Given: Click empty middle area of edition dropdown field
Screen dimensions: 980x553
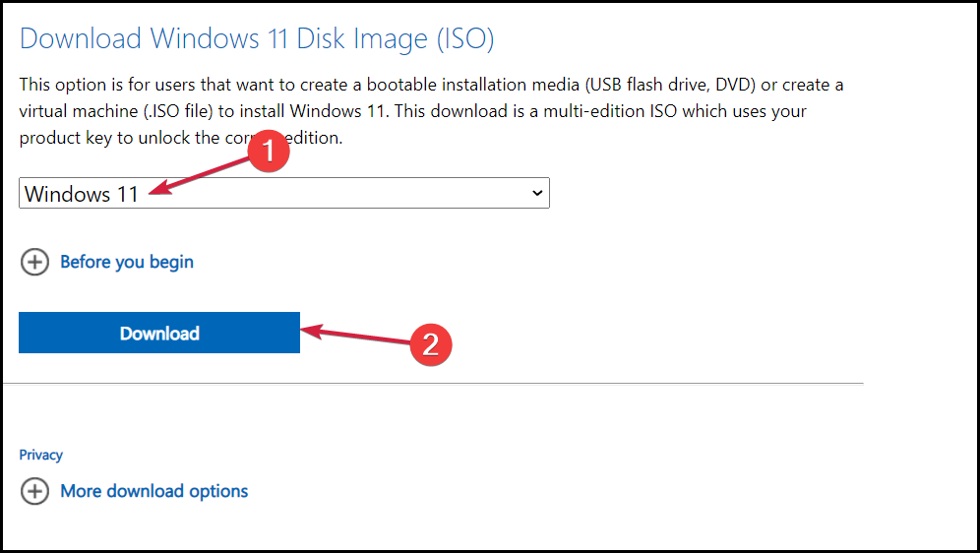Looking at the screenshot, I should click(x=337, y=193).
